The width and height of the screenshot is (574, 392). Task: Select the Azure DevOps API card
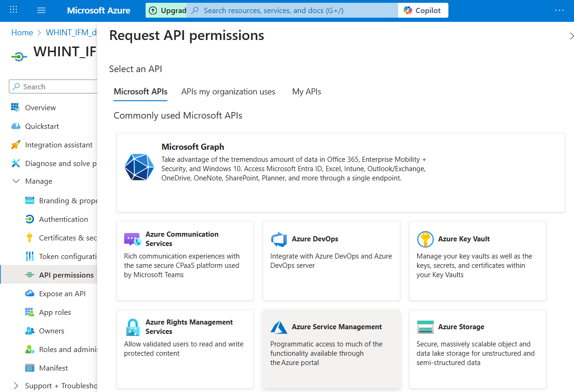[331, 260]
